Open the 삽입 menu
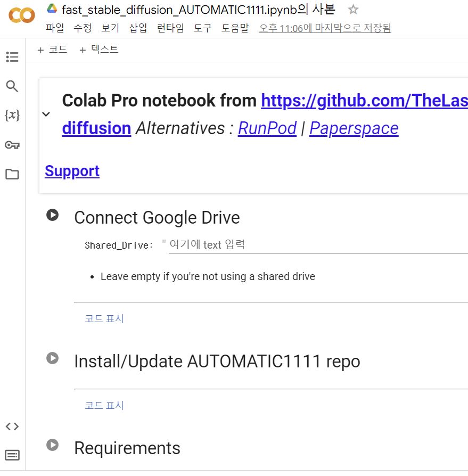Viewport: 468px width, 476px height. pyautogui.click(x=138, y=28)
